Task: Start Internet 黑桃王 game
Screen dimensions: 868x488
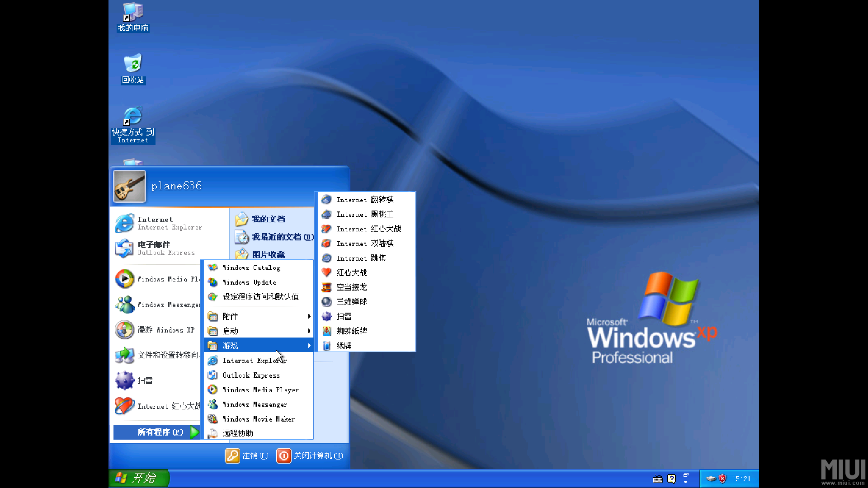Action: (x=366, y=214)
